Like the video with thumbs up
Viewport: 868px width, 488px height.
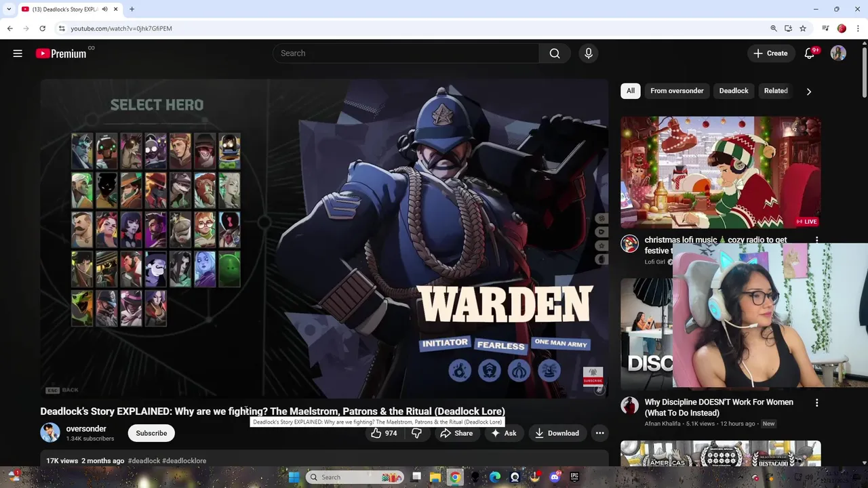pyautogui.click(x=384, y=433)
